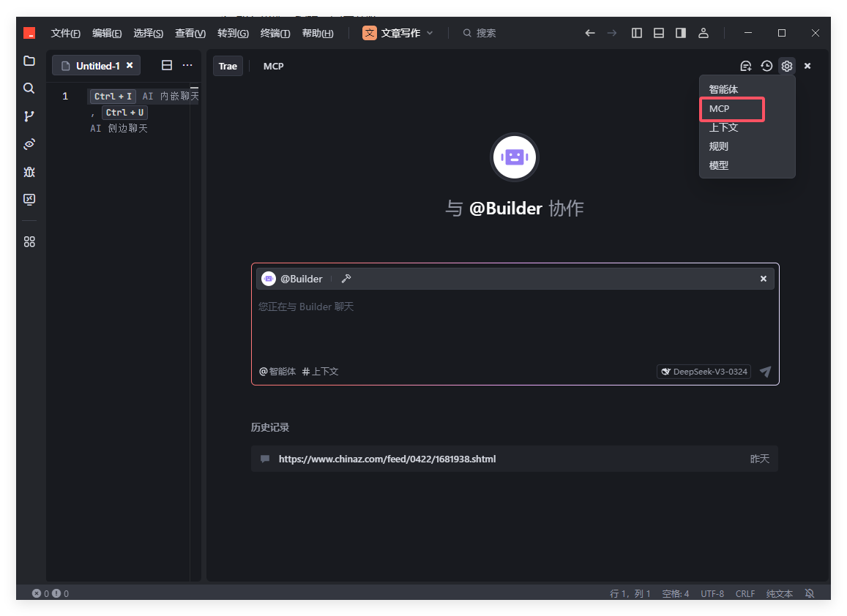Viewport: 847px width, 616px height.
Task: Open the chinaz.com history record link
Action: click(387, 459)
